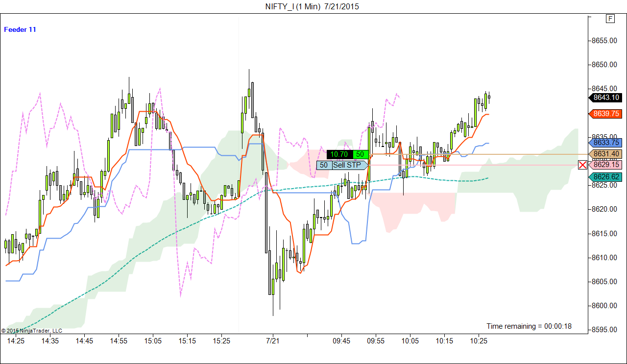
Task: Select the tan 8631.40 price marker
Action: [x=605, y=154]
